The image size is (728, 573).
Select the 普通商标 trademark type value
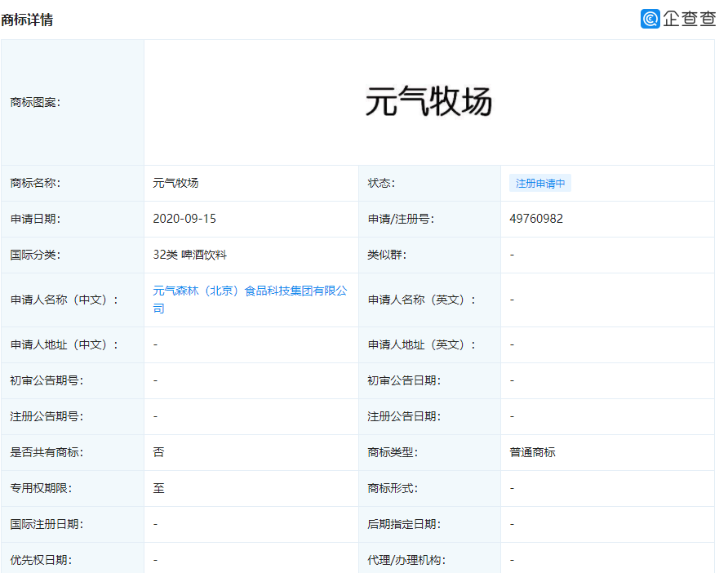click(532, 452)
